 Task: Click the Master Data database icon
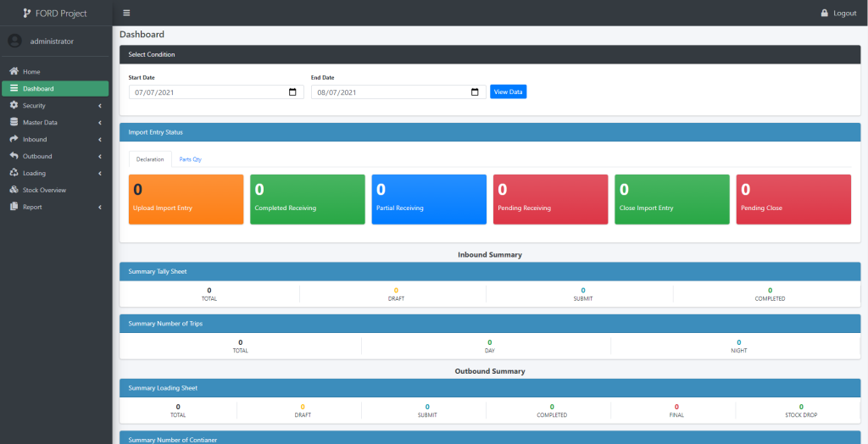point(14,122)
